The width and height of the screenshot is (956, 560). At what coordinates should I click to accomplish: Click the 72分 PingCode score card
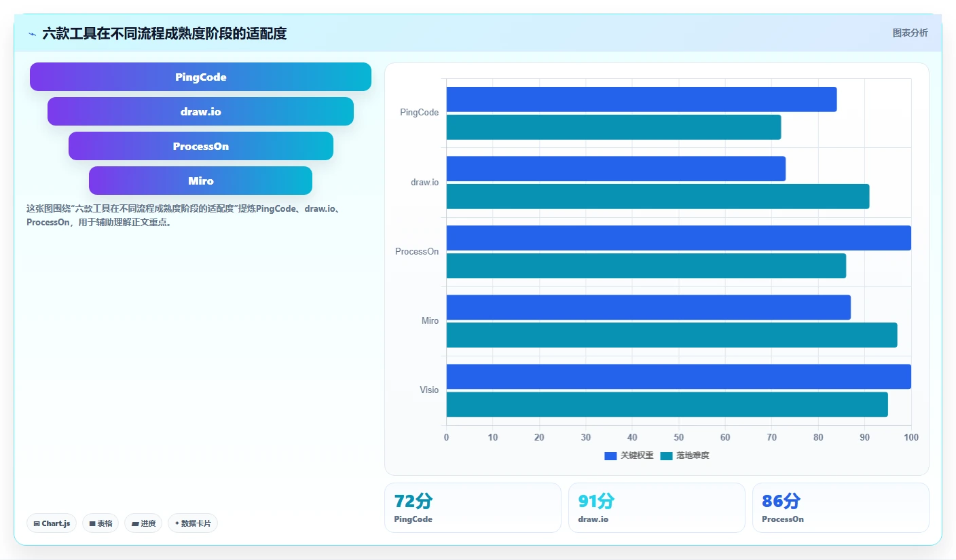point(473,508)
